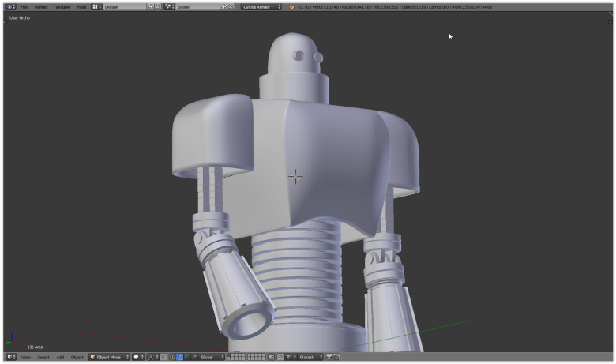Viewport: 616px width, 364px height.
Task: Click the Blender logo icon
Action: click(291, 6)
